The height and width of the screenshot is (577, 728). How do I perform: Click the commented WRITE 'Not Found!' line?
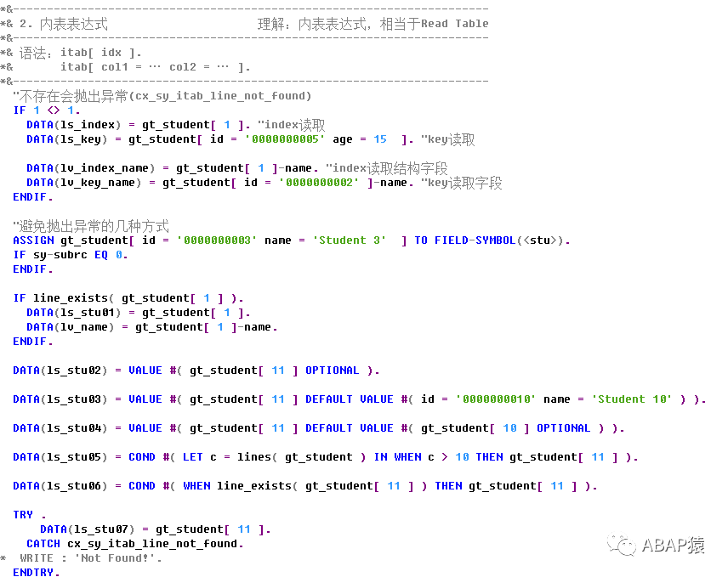tap(90, 558)
